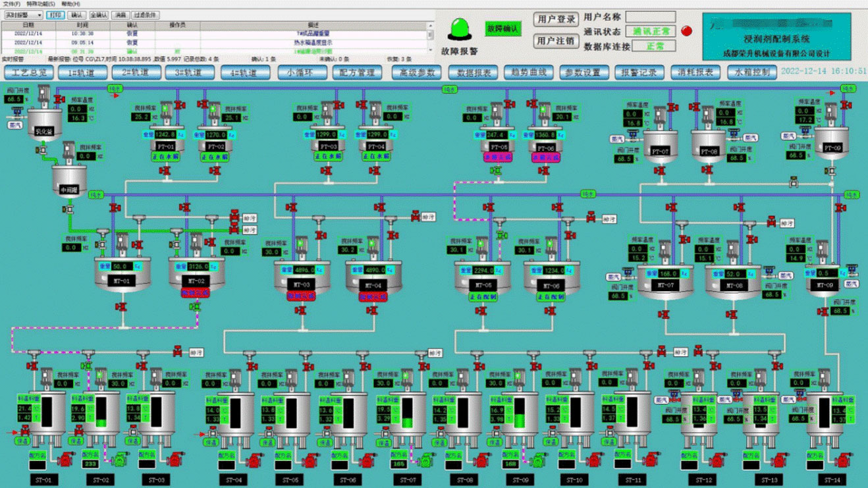Click the red communication status indicator light
The image size is (868, 488).
point(686,31)
